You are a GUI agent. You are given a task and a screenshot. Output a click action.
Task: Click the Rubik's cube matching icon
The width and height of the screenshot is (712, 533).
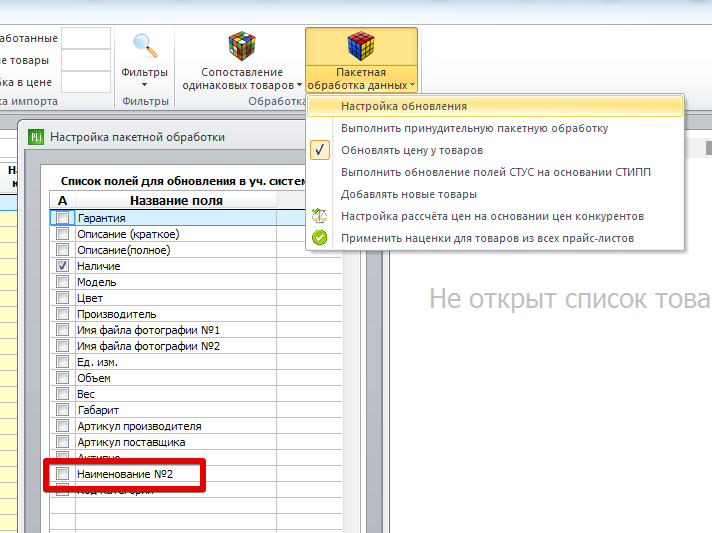(242, 46)
